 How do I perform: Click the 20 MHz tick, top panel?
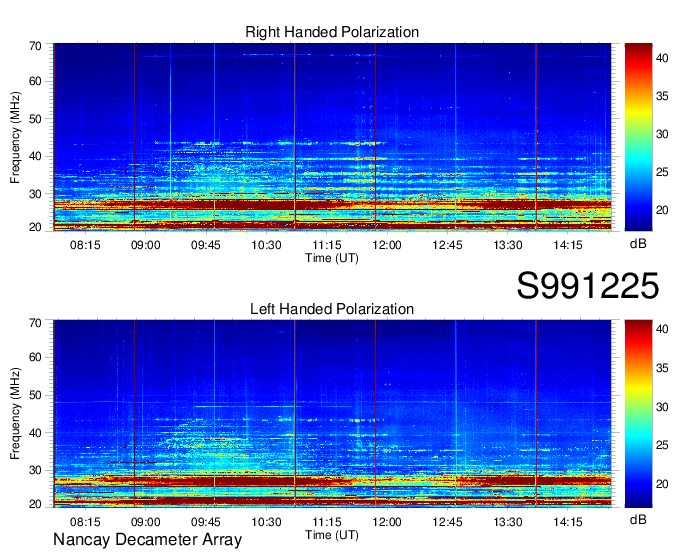(x=35, y=227)
